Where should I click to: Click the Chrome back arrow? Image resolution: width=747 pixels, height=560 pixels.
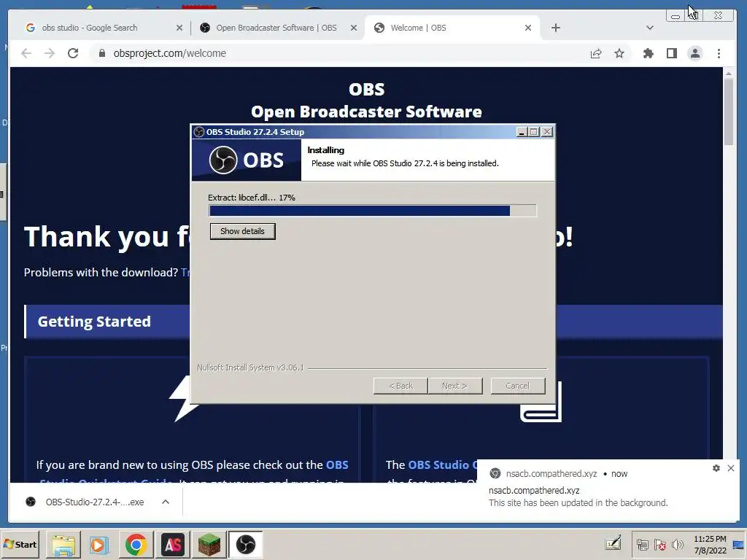[26, 53]
